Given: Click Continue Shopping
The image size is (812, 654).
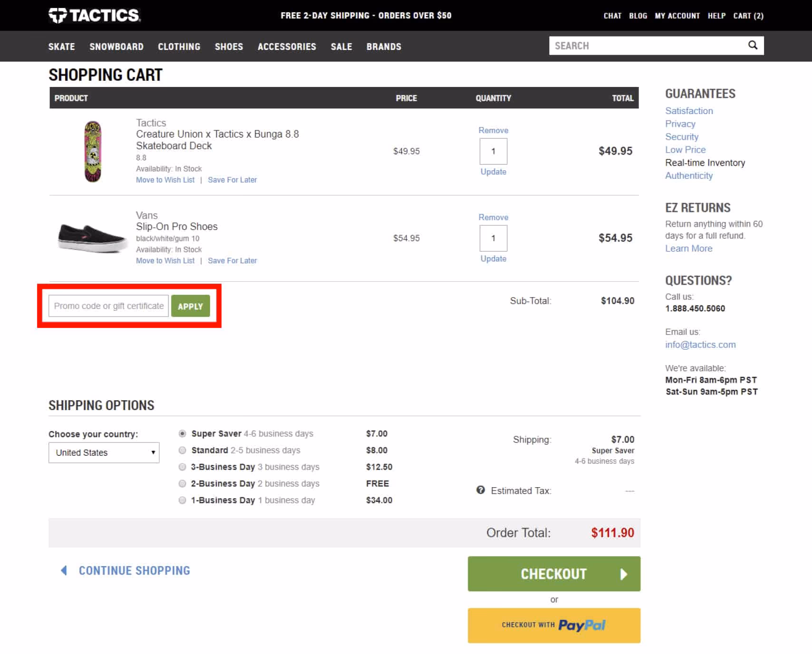Looking at the screenshot, I should (x=134, y=570).
